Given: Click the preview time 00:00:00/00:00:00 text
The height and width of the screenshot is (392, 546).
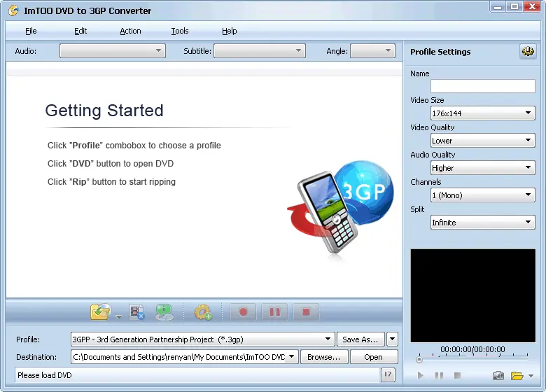Looking at the screenshot, I should [472, 349].
